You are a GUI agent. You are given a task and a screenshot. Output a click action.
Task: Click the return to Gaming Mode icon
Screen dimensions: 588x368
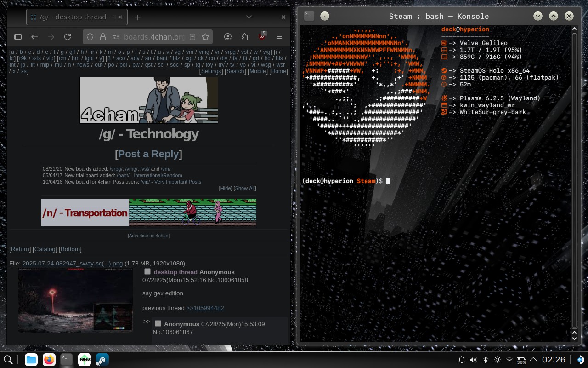click(580, 360)
